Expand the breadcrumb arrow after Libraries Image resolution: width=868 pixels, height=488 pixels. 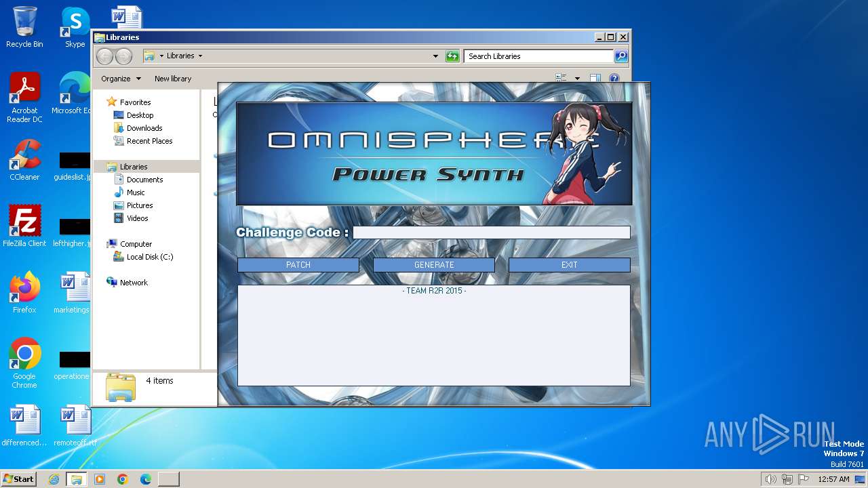coord(200,56)
